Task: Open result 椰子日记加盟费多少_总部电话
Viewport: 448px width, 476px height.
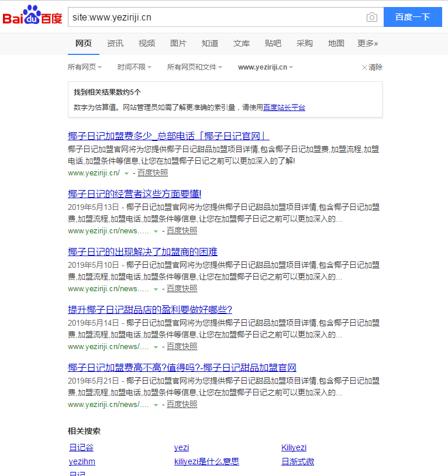Action: click(168, 136)
